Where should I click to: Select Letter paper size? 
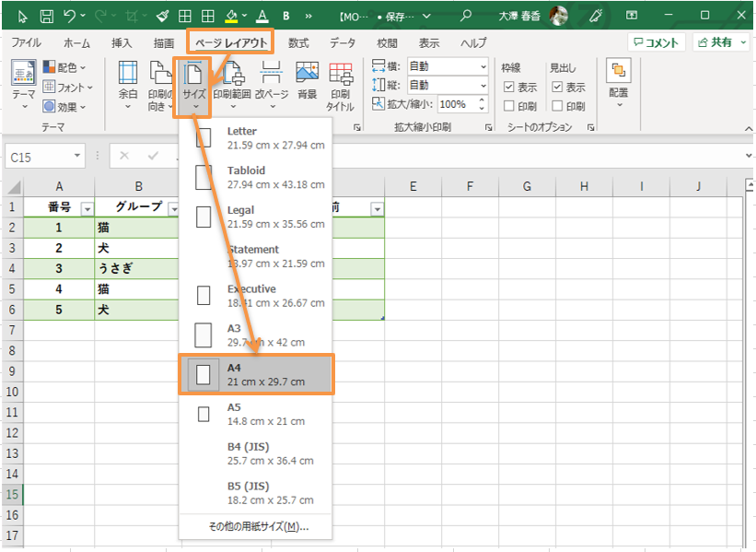[256, 138]
